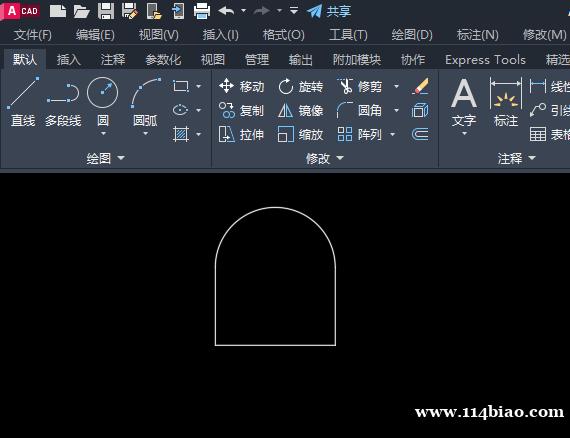
Task: Use the 镜像 mirror tool
Action: click(x=300, y=110)
